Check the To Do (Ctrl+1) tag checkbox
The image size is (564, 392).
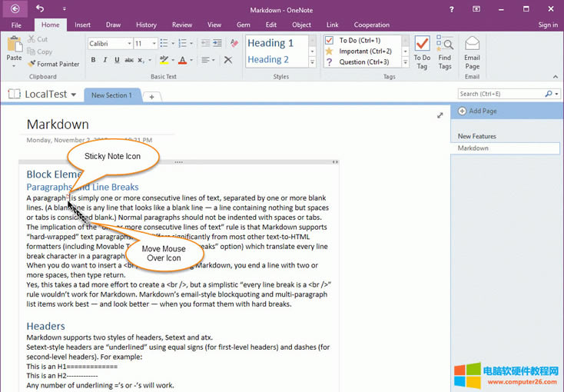tap(330, 40)
